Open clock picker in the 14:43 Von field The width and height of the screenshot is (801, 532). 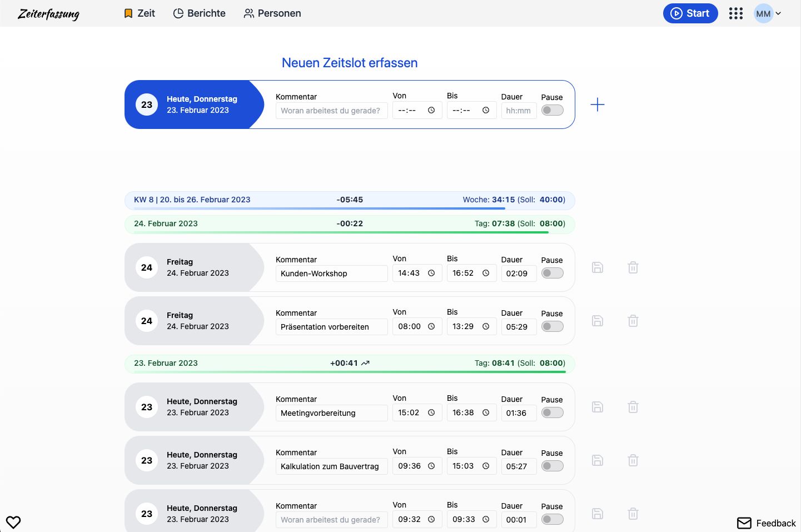click(x=431, y=273)
